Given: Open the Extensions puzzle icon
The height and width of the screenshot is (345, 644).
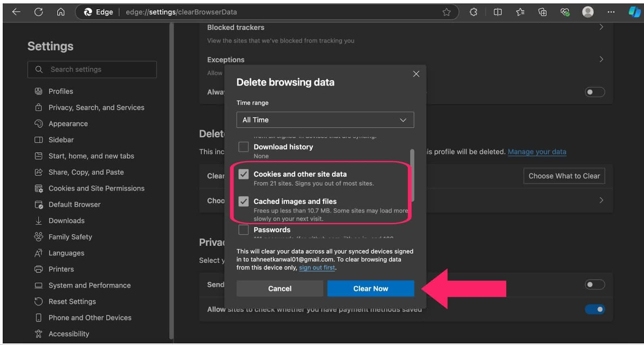Looking at the screenshot, I should tap(473, 12).
